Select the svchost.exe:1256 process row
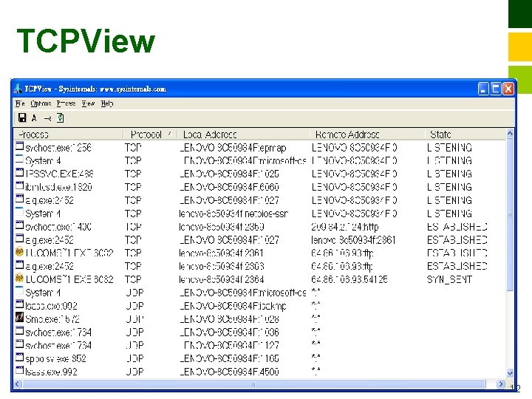The width and height of the screenshot is (532, 399). click(x=259, y=148)
